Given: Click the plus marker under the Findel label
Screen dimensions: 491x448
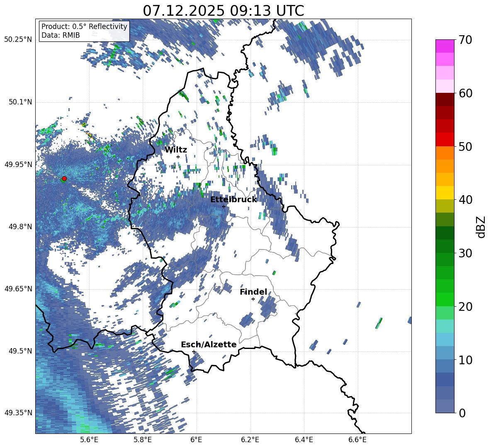Looking at the screenshot, I should click(x=253, y=299).
